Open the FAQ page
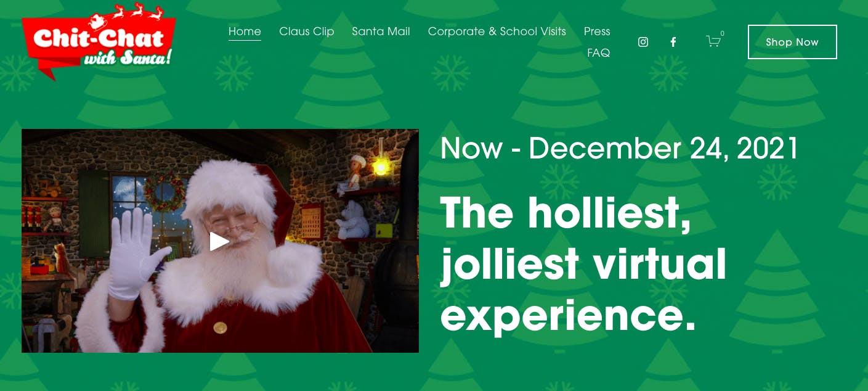The height and width of the screenshot is (391, 868). pos(599,53)
